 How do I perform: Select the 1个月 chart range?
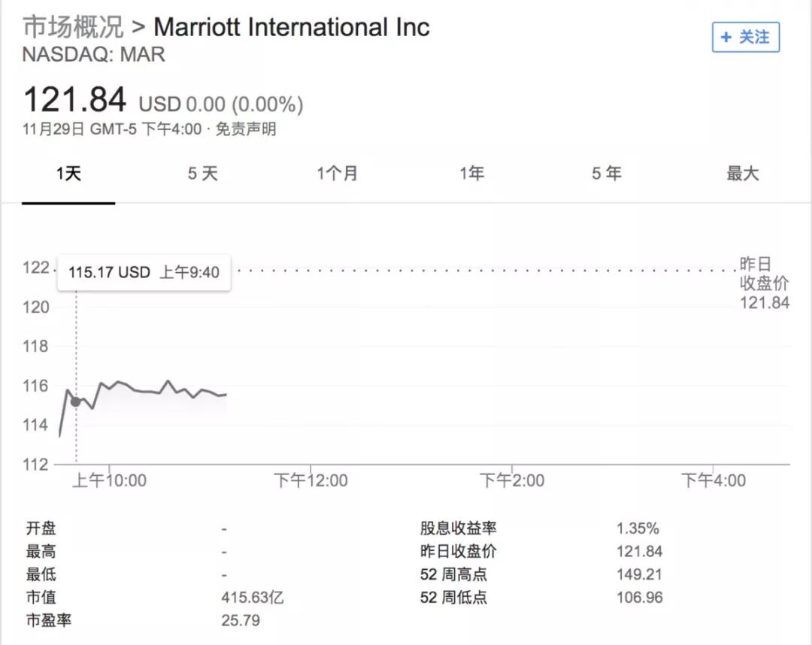tap(337, 174)
